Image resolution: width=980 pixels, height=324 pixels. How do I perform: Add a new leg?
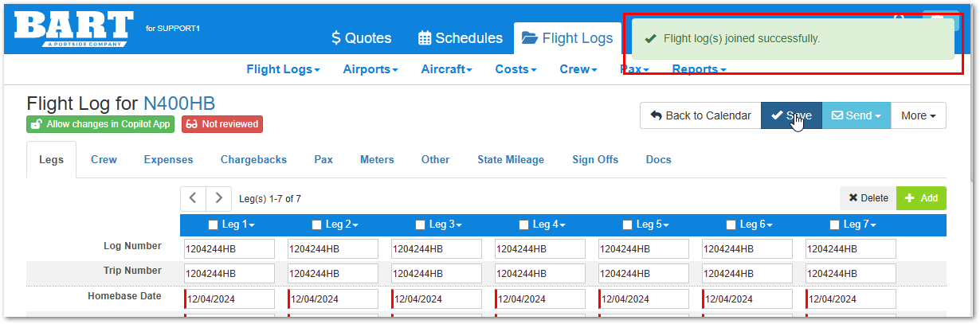(921, 198)
